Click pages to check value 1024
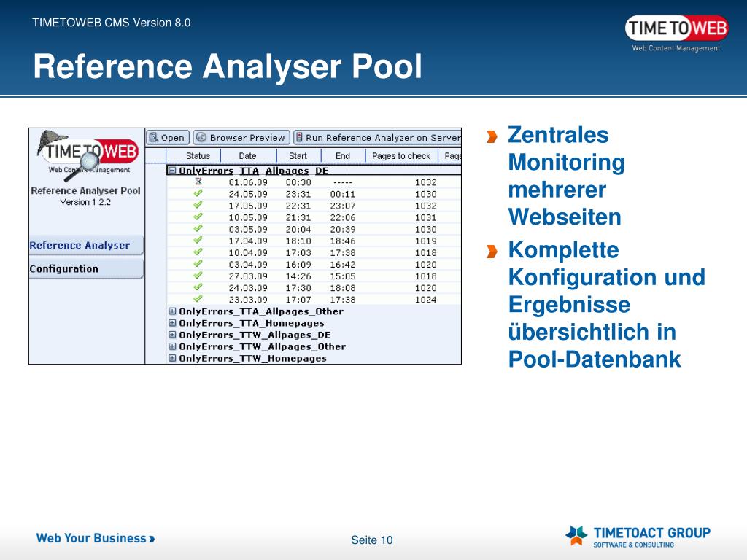The width and height of the screenshot is (747, 560). [425, 300]
